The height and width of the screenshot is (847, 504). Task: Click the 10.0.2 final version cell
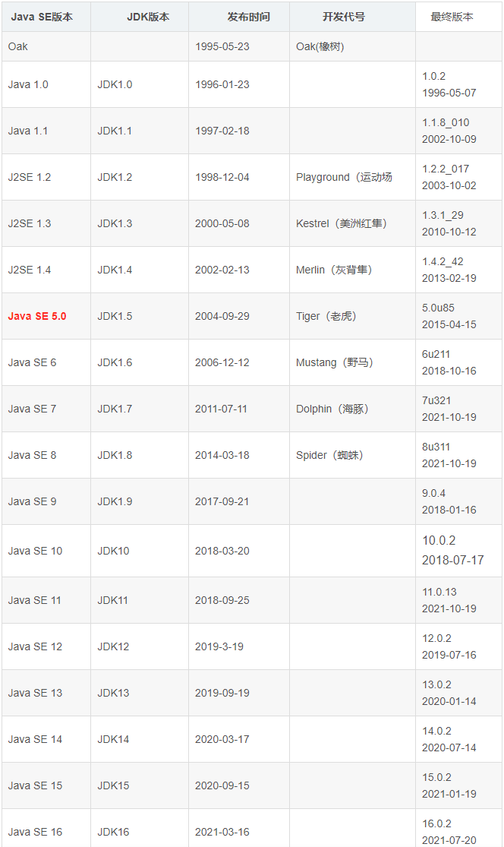click(x=439, y=541)
